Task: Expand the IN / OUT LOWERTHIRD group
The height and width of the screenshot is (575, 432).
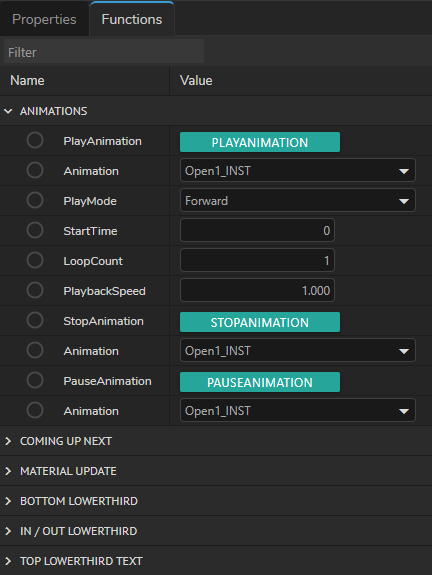Action: click(x=8, y=531)
